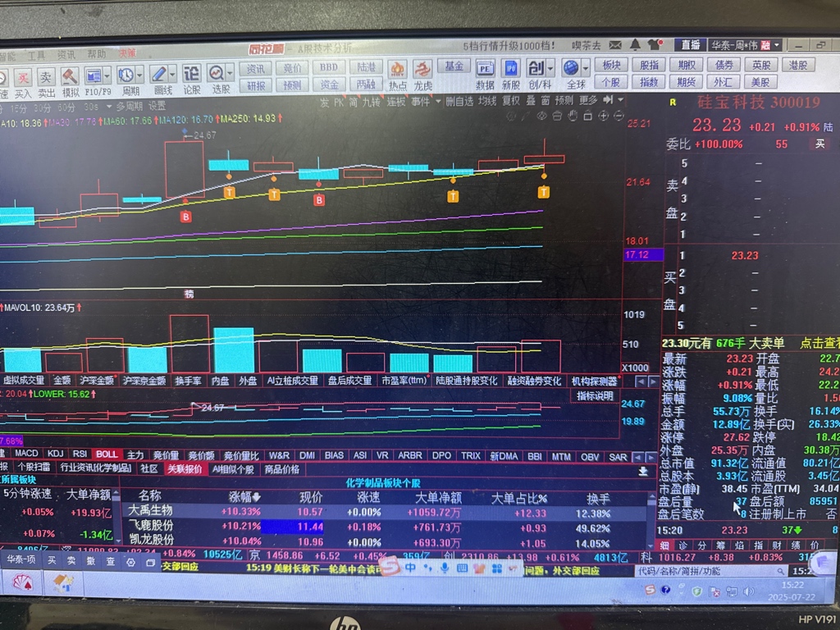840x630 pixels.
Task: Click the 60分 timeframe option
Action: pos(66,107)
